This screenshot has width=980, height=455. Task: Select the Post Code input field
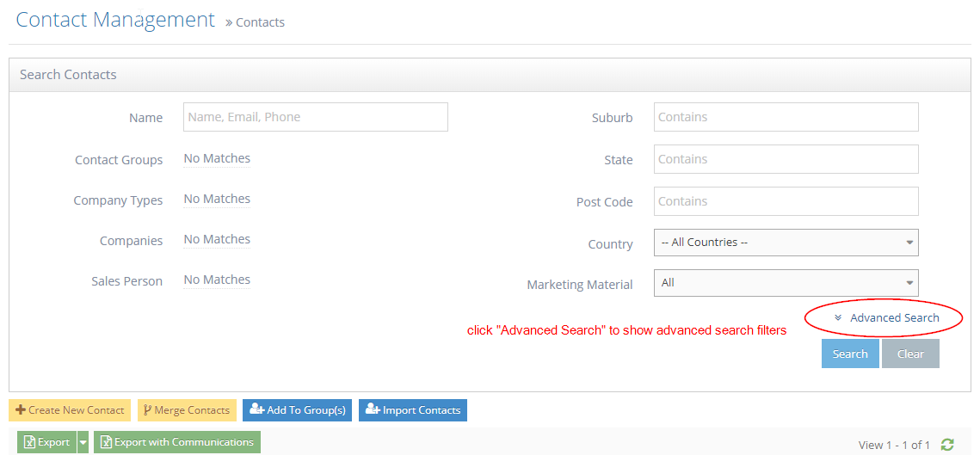pyautogui.click(x=786, y=201)
